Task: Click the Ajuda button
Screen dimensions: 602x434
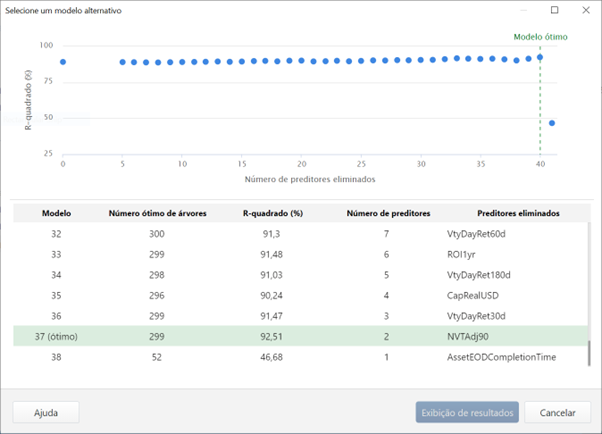Action: coord(46,412)
